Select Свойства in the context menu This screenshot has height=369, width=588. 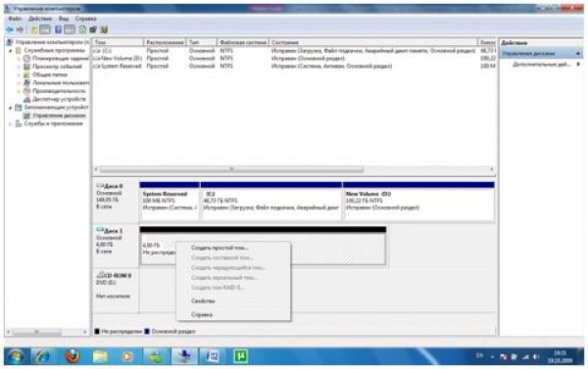click(x=203, y=300)
